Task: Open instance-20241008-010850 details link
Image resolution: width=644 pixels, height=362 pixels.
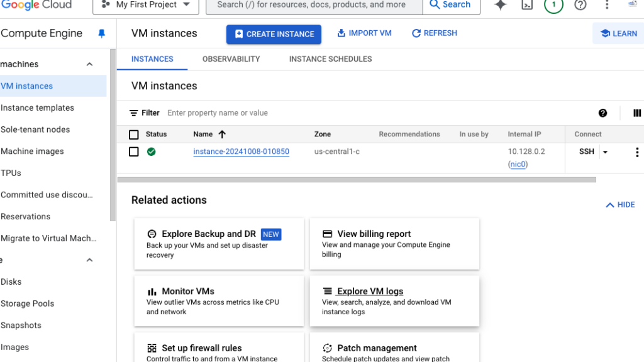Action: click(x=241, y=152)
